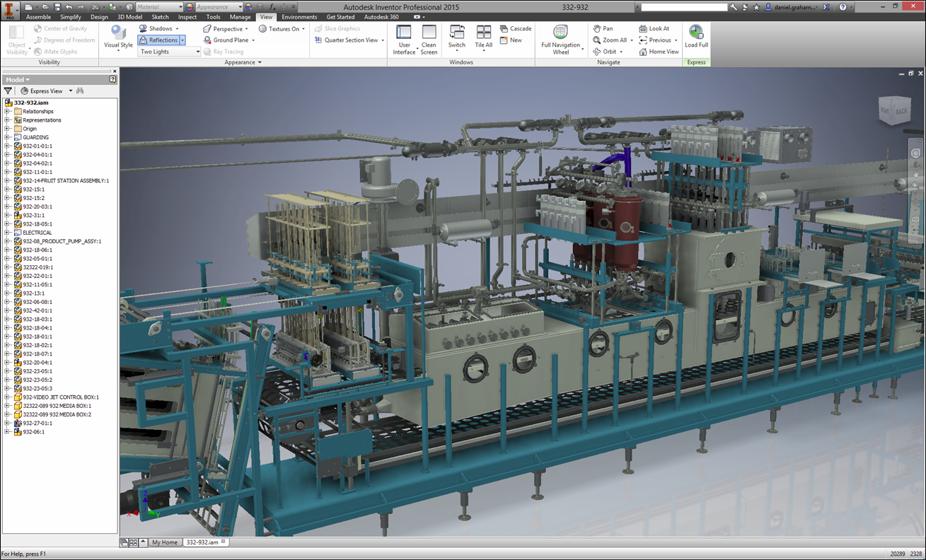Click the Quarter Section View button
This screenshot has width=926, height=560.
coord(348,40)
